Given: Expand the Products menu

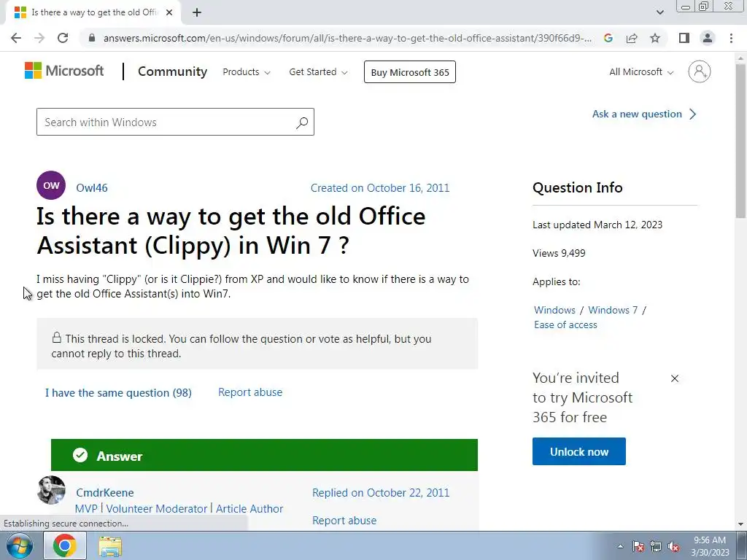Looking at the screenshot, I should [x=247, y=72].
